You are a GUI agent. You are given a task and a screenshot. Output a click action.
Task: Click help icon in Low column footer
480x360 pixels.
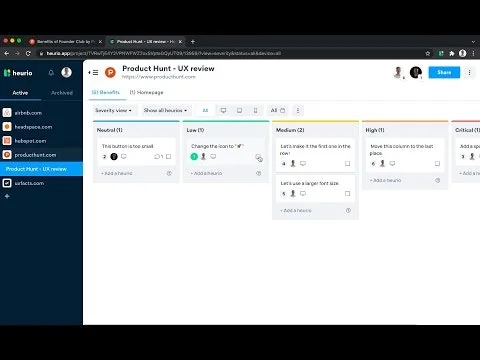(x=258, y=173)
